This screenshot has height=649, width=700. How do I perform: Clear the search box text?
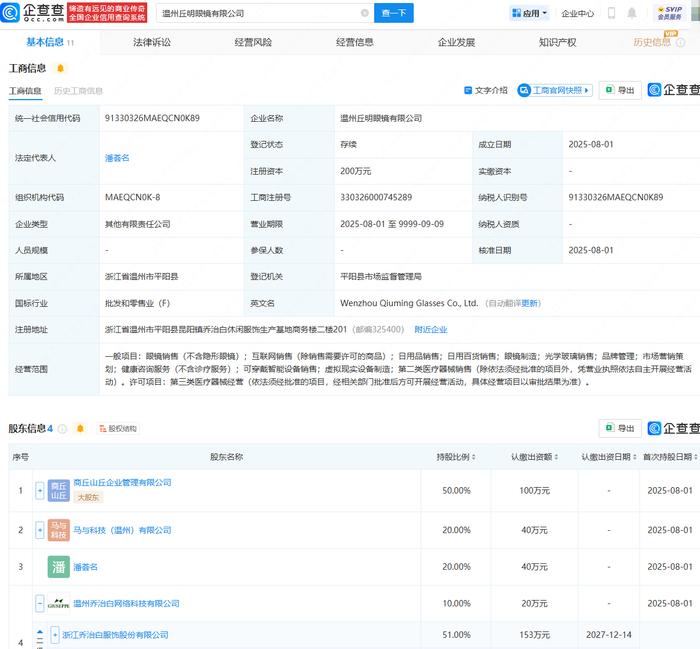(x=365, y=13)
